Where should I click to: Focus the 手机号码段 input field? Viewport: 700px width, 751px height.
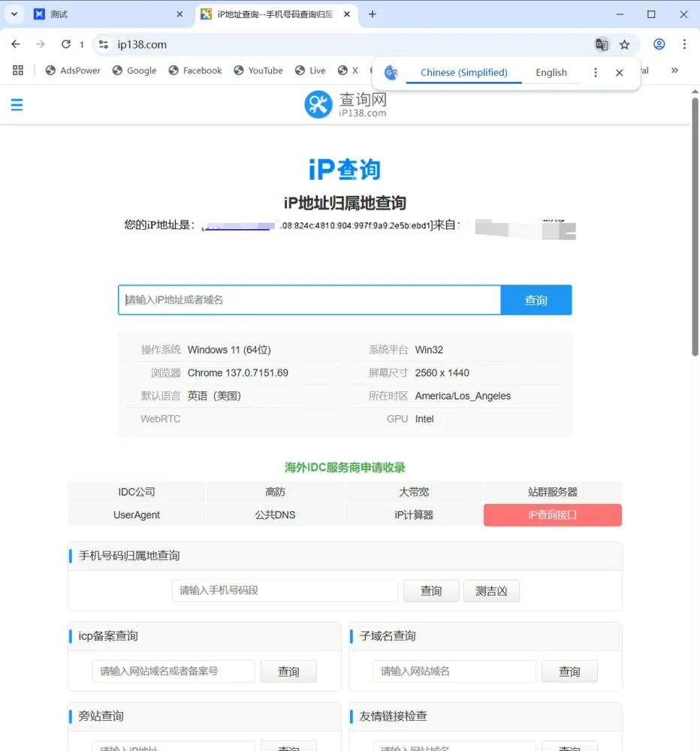(x=285, y=590)
